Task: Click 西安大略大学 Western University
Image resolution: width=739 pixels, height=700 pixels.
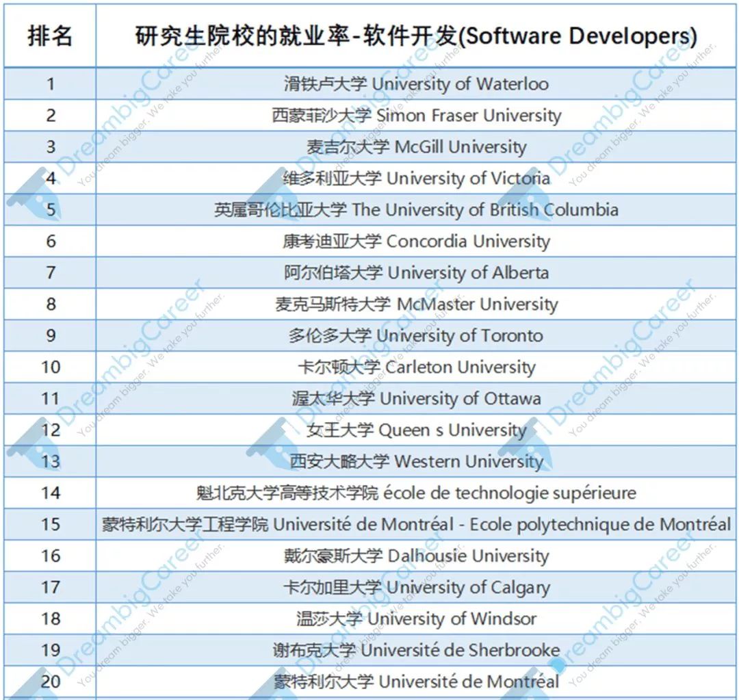Action: pyautogui.click(x=416, y=461)
